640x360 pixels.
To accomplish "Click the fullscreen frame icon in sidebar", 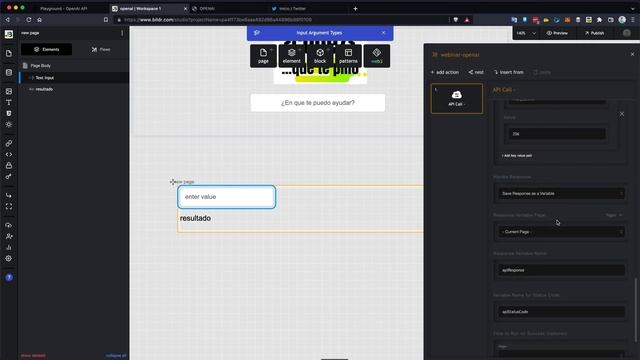I will pos(9,207).
